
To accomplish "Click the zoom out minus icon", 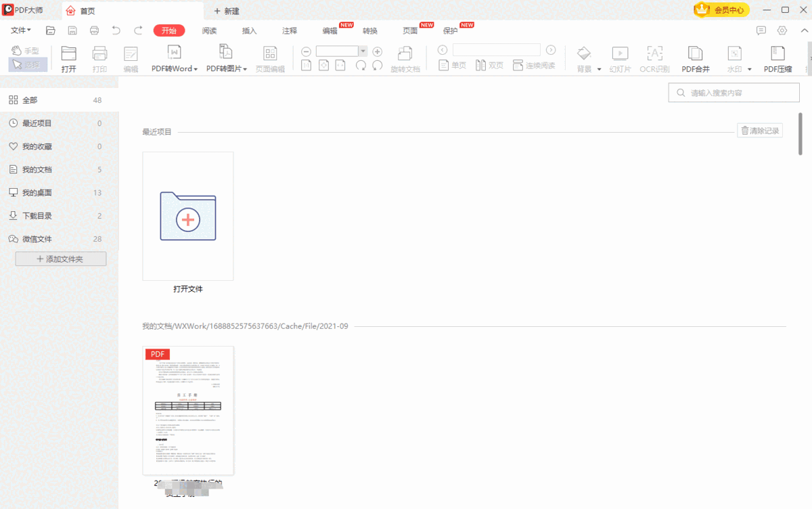I will coord(306,51).
